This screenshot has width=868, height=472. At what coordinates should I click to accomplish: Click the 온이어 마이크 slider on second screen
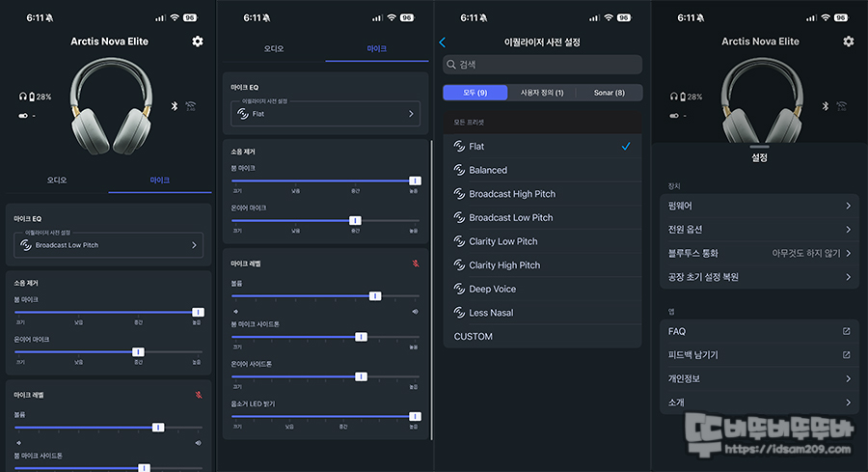click(326, 220)
